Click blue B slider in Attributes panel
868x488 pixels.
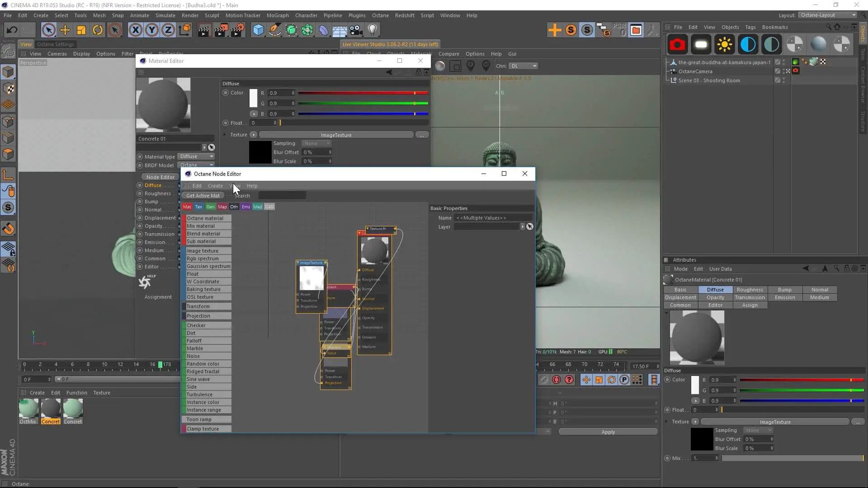pyautogui.click(x=802, y=401)
